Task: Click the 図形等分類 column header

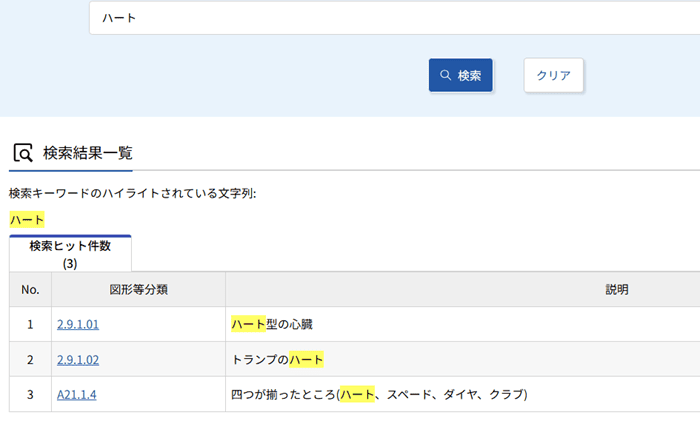Action: pyautogui.click(x=138, y=289)
